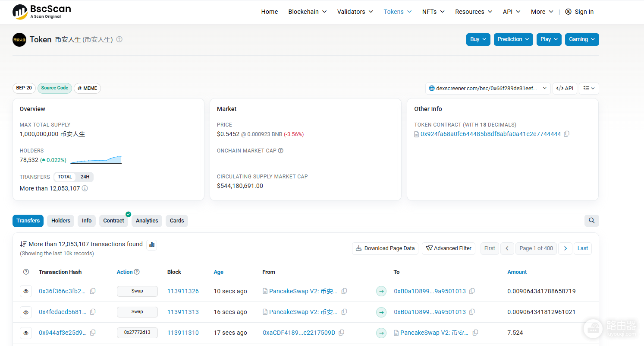View details of transaction 0x944af3e25d9 via eye icon
644x346 pixels.
[26, 333]
